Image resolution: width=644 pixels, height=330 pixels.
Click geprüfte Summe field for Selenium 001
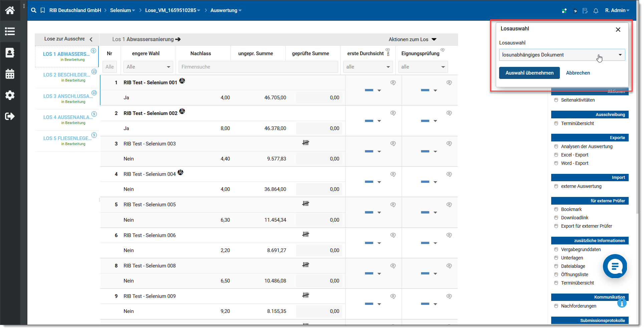pos(319,98)
